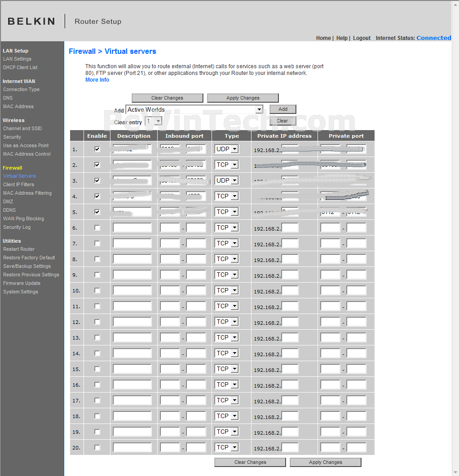459x476 pixels.
Task: Enable entry 20 checkbox
Action: [97, 447]
